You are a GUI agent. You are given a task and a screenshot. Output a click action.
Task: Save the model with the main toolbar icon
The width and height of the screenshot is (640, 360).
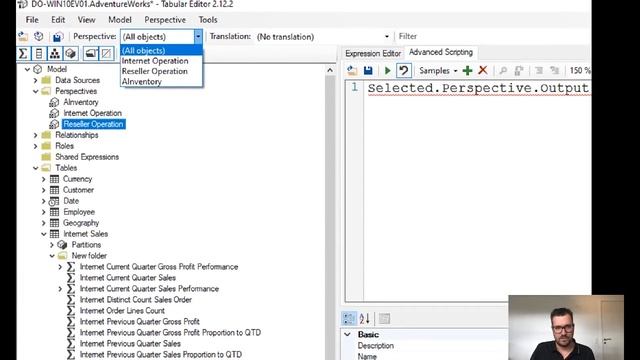[58, 37]
